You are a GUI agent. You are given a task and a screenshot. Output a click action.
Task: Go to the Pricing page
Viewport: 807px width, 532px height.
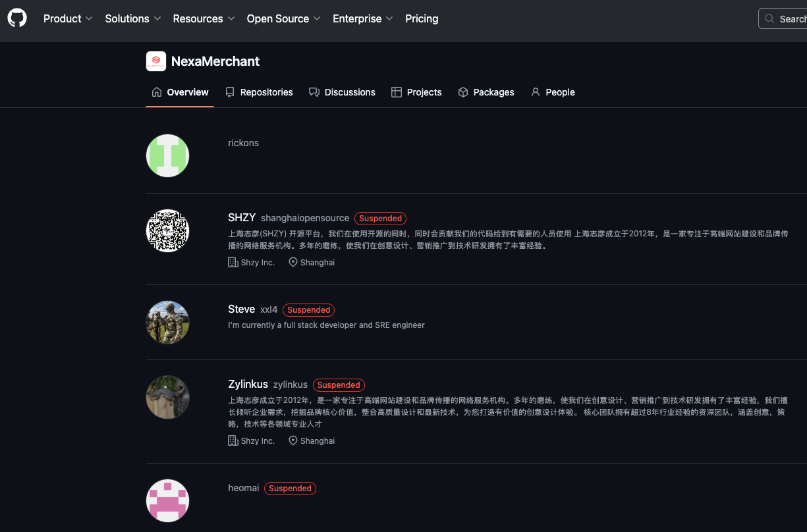[422, 18]
